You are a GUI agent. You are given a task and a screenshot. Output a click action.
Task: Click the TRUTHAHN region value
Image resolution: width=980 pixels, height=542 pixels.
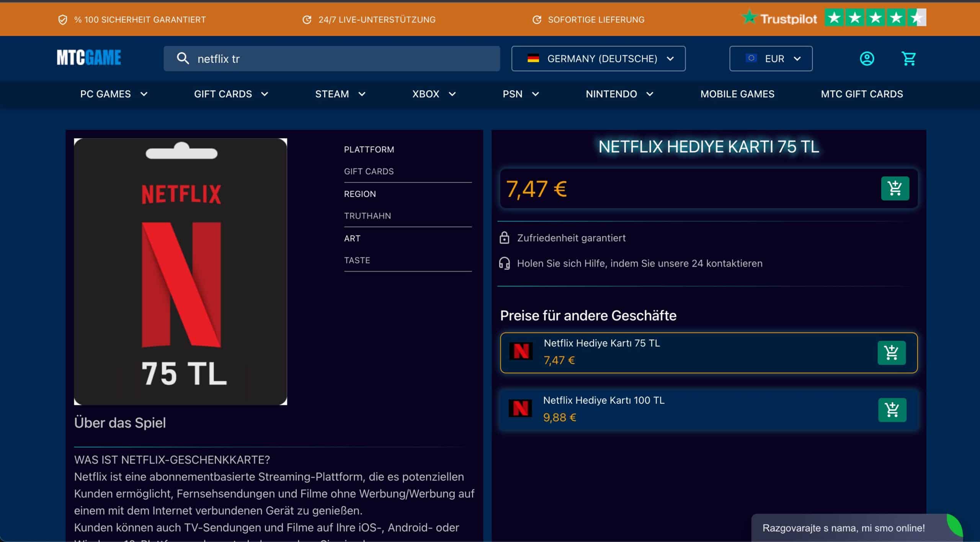coord(367,216)
